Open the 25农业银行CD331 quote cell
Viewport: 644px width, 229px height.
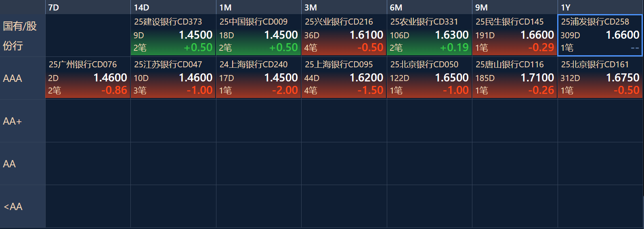coord(429,35)
